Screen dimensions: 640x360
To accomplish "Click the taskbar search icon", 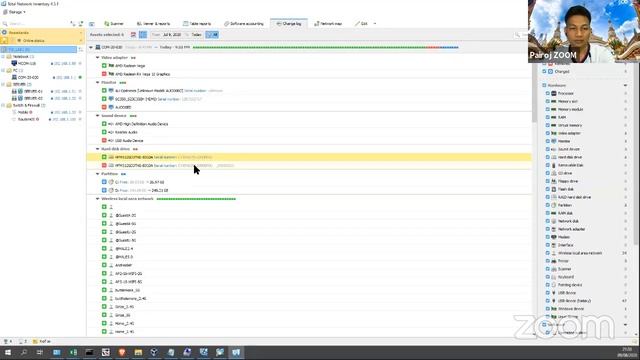I will 24,352.
